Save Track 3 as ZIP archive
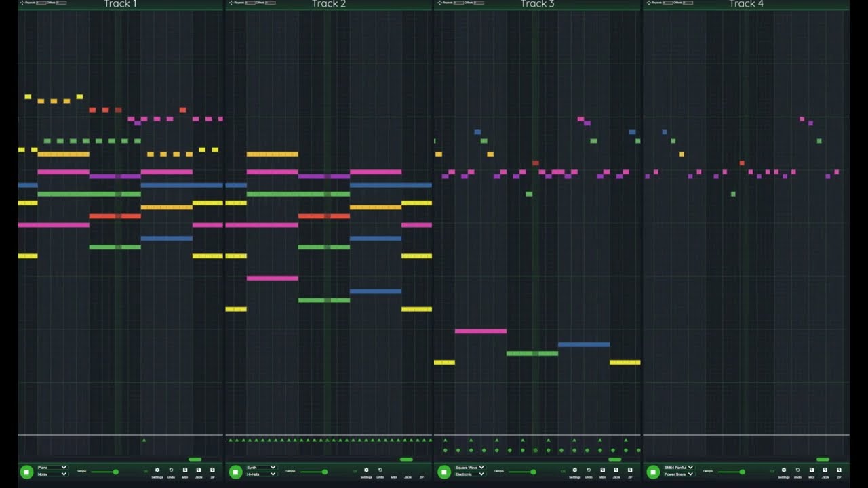Screen dimensions: 868x488 (630, 470)
